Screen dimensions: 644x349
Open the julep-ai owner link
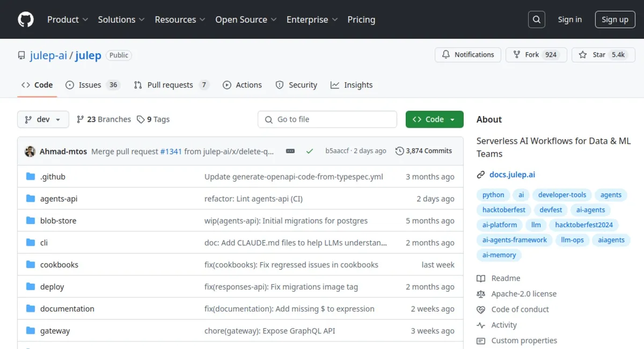(x=48, y=55)
